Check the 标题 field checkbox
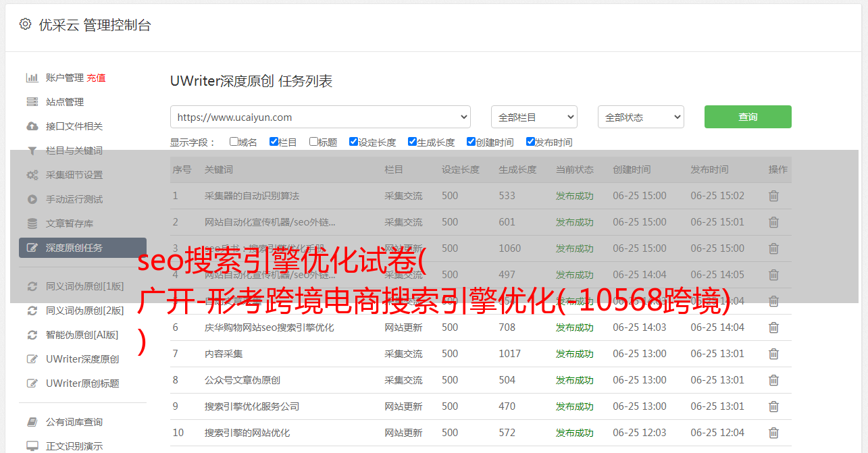This screenshot has width=868, height=453. coord(313,142)
